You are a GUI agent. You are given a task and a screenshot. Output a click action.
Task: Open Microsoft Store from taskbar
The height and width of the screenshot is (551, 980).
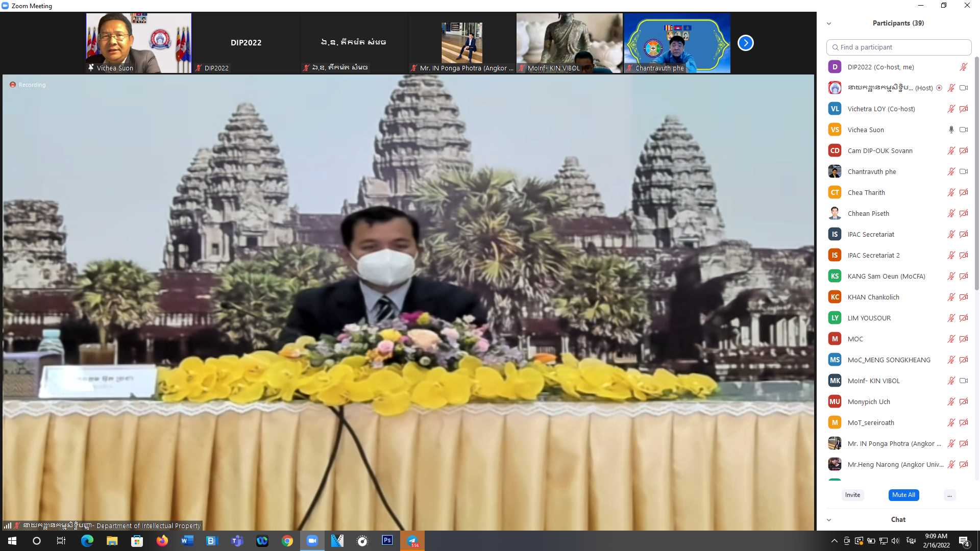(x=137, y=541)
